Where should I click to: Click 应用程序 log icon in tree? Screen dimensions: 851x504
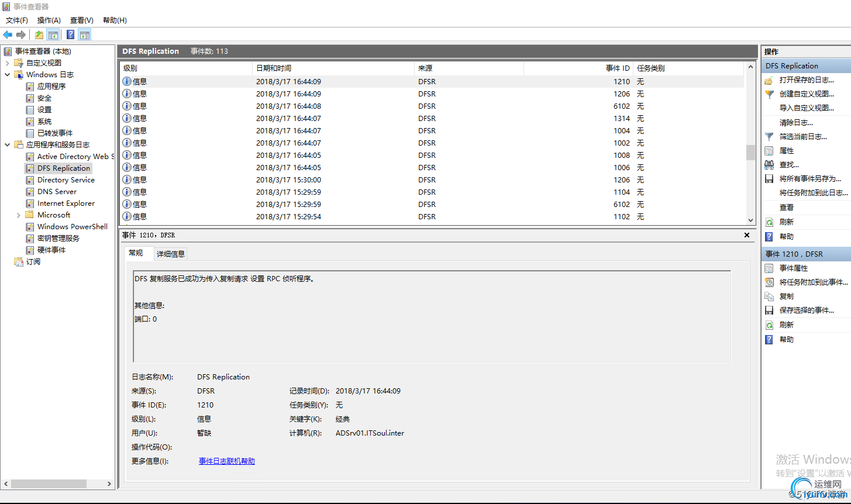coord(30,87)
